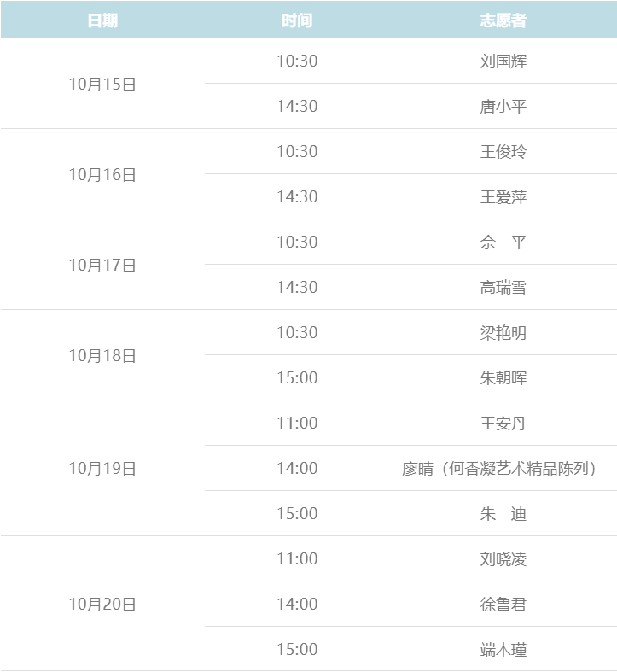Click the 时间 column header
617x672 pixels.
point(297,20)
